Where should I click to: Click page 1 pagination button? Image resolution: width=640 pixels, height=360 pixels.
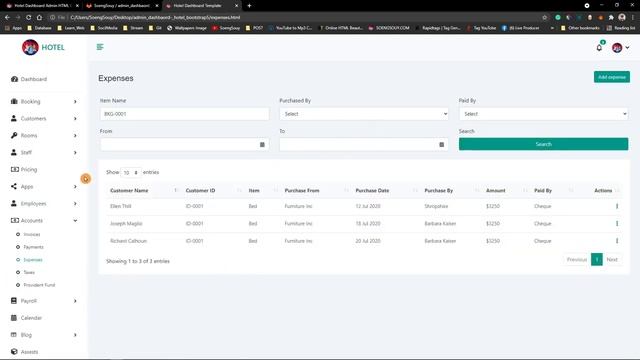tap(596, 260)
